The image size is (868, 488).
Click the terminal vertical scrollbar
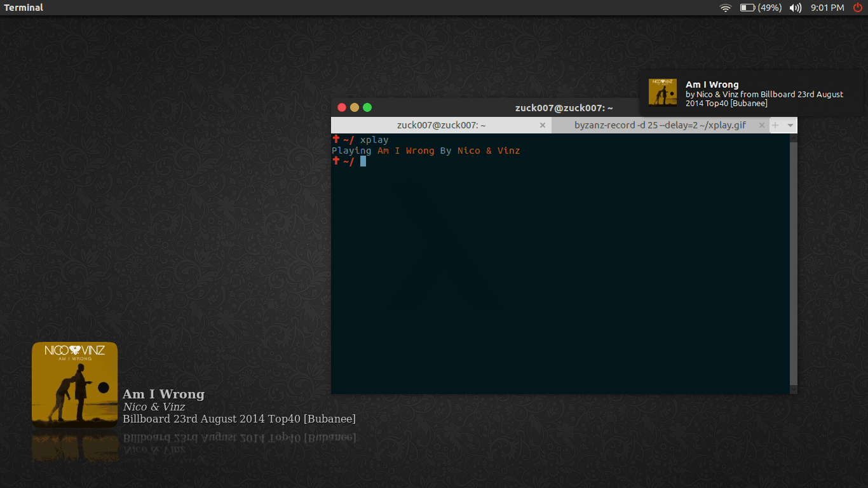[793, 263]
